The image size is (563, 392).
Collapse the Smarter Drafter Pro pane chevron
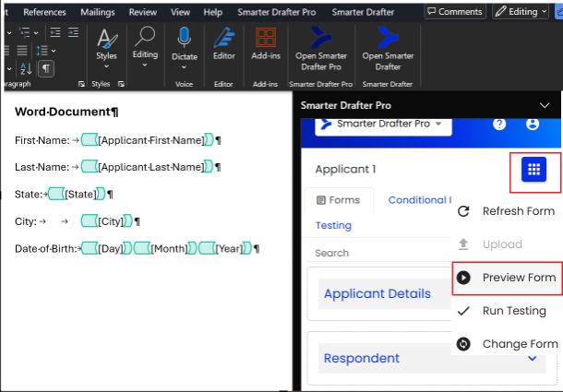pyautogui.click(x=545, y=105)
